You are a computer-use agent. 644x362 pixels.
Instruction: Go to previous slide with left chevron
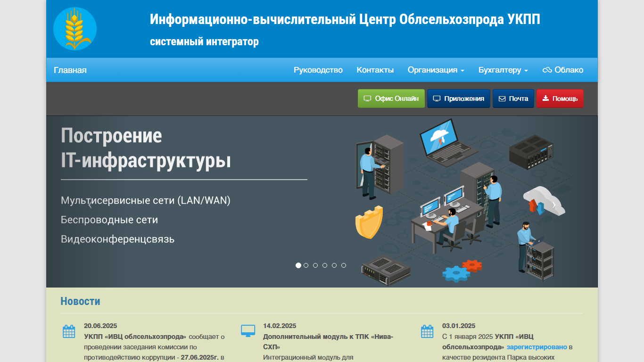coord(90,205)
